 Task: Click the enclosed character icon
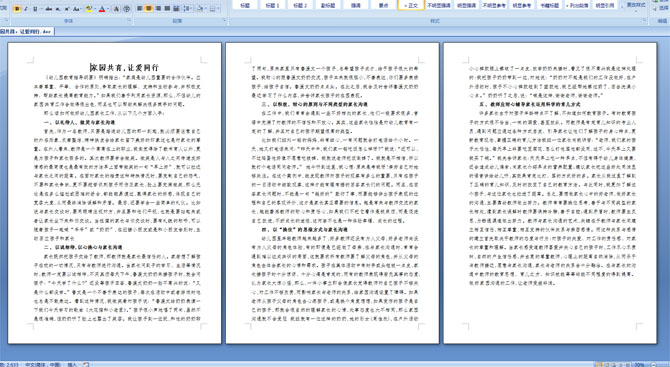pyautogui.click(x=126, y=9)
